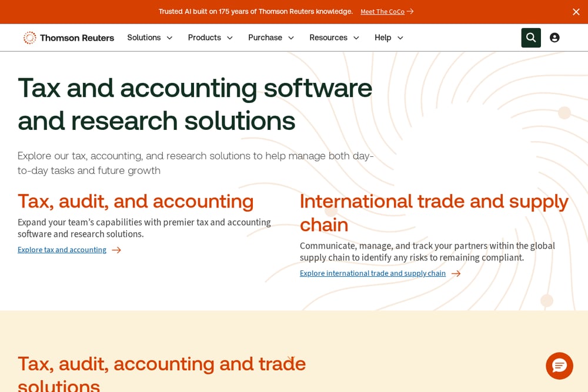Open the Products menu
588x392 pixels.
click(x=205, y=38)
